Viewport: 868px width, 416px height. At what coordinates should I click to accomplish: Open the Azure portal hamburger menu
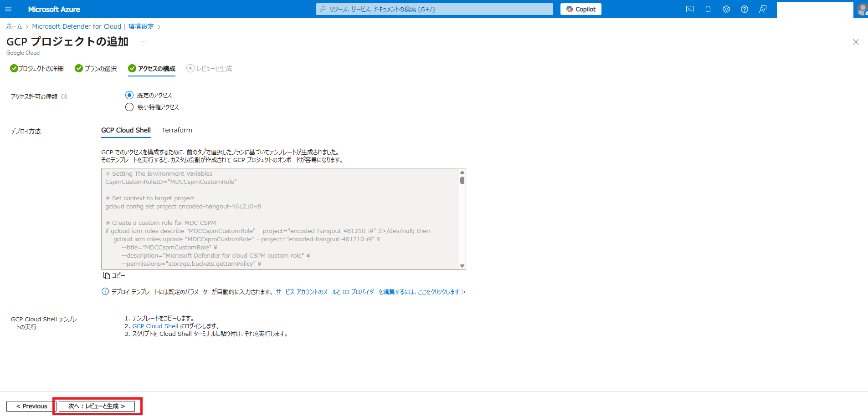pyautogui.click(x=8, y=9)
